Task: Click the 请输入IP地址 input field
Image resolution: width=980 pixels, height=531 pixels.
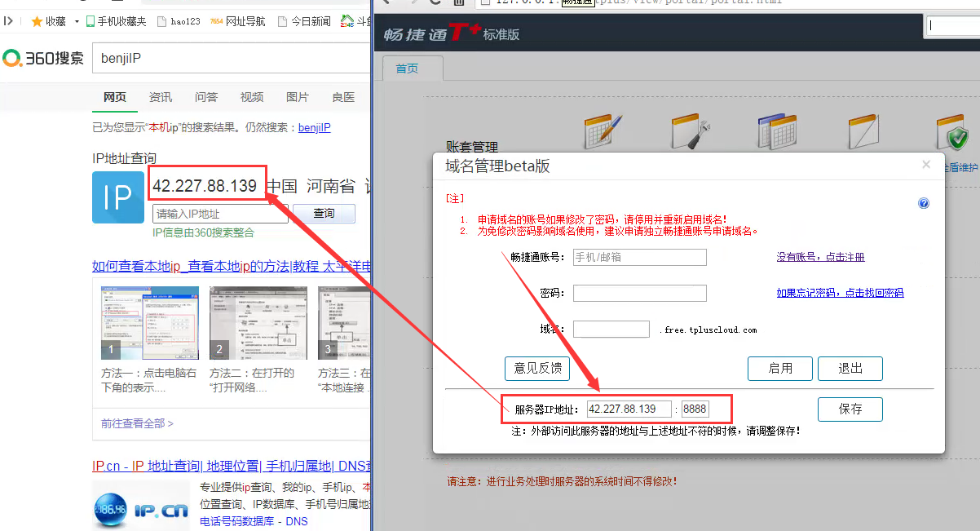Action: click(x=220, y=214)
